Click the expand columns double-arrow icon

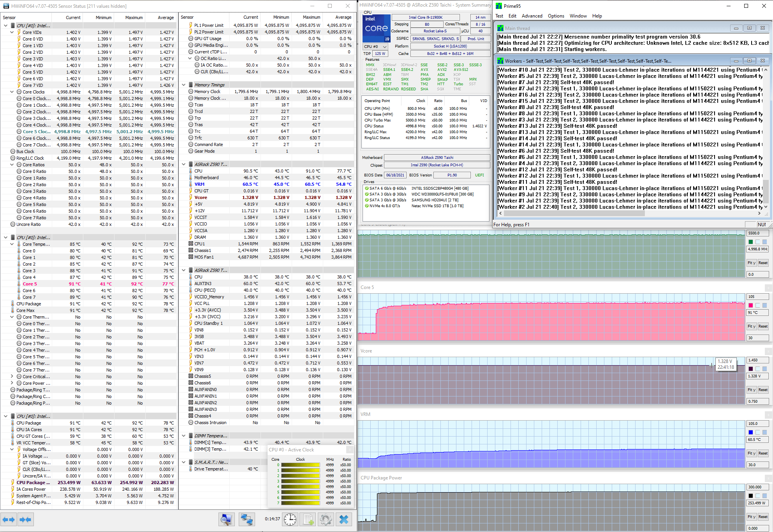point(8,520)
